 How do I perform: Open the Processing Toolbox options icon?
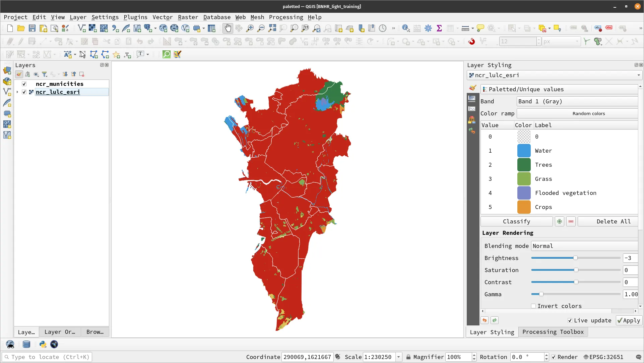click(x=428, y=28)
